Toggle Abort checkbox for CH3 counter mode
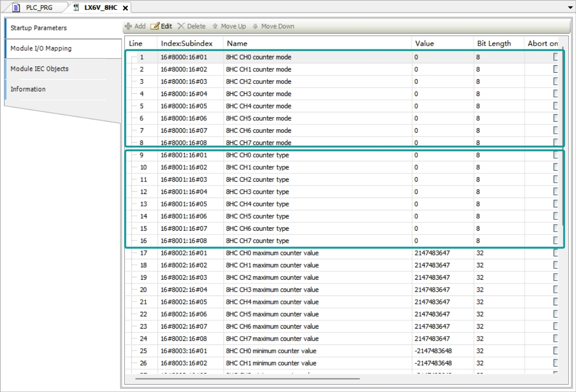Screen dimensions: 576x392 555,94
